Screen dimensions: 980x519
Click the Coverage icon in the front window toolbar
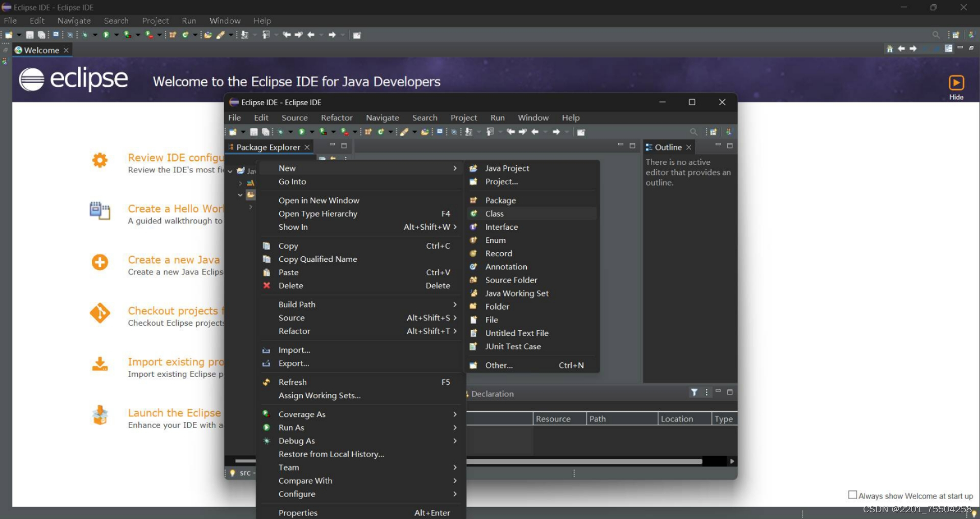[x=323, y=132]
